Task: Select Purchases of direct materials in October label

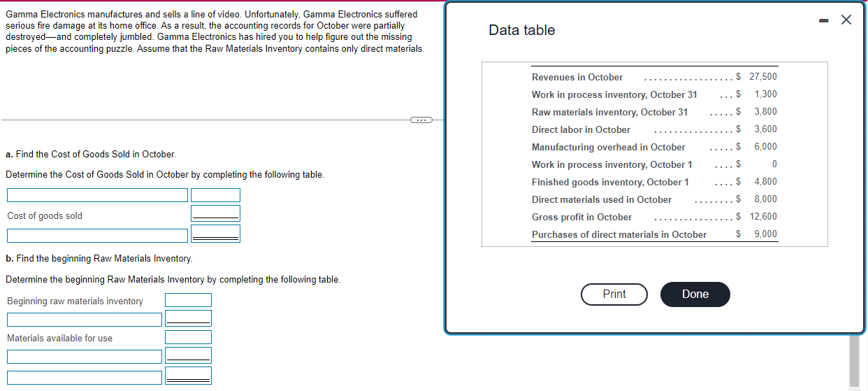Action: [x=619, y=234]
